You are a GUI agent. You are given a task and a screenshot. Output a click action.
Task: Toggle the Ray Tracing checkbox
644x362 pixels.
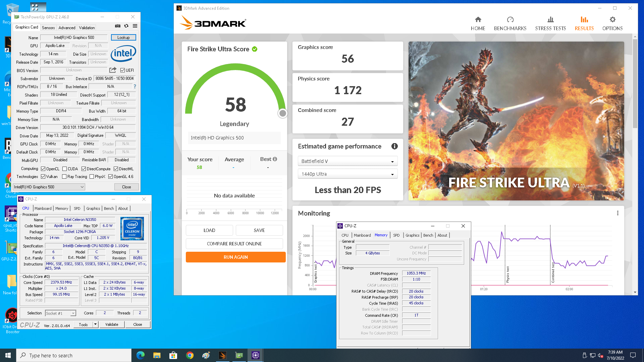tap(64, 177)
